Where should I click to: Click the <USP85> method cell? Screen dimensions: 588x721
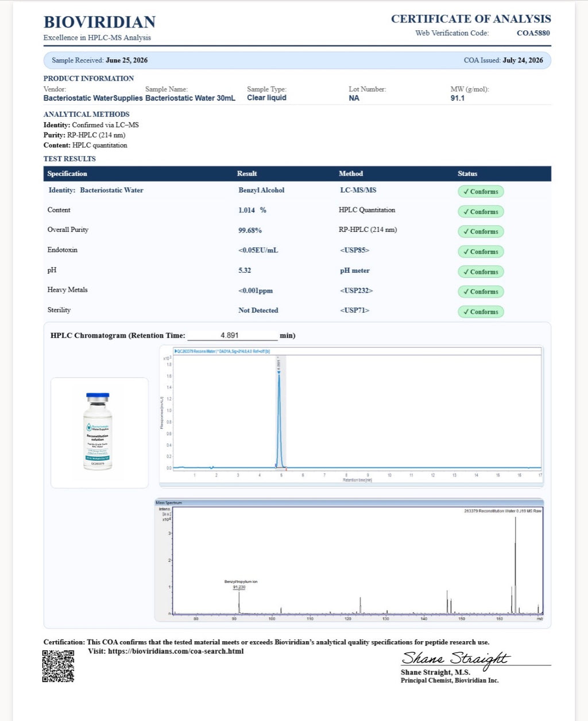tap(354, 250)
